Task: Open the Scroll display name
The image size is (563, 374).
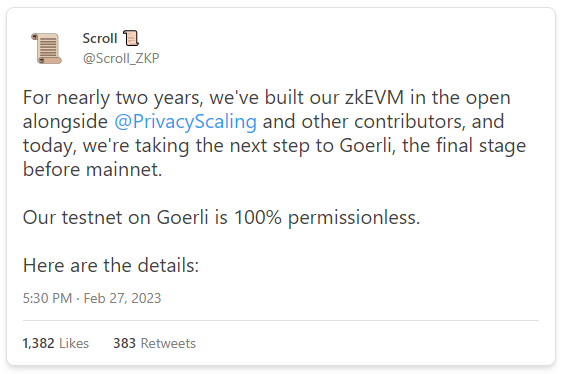Action: [100, 38]
